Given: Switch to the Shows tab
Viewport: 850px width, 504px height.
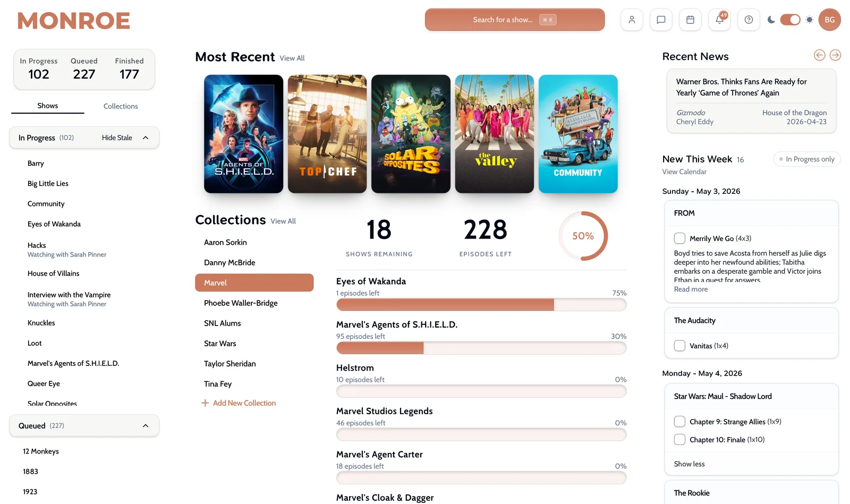Looking at the screenshot, I should (x=48, y=106).
